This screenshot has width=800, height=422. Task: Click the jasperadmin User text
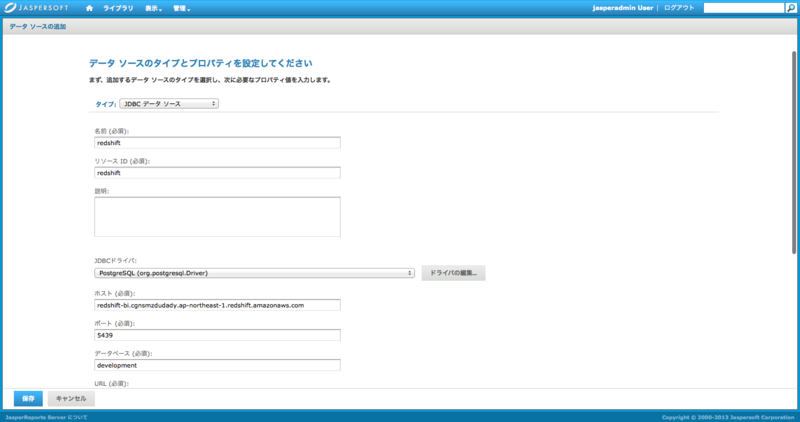pyautogui.click(x=622, y=8)
